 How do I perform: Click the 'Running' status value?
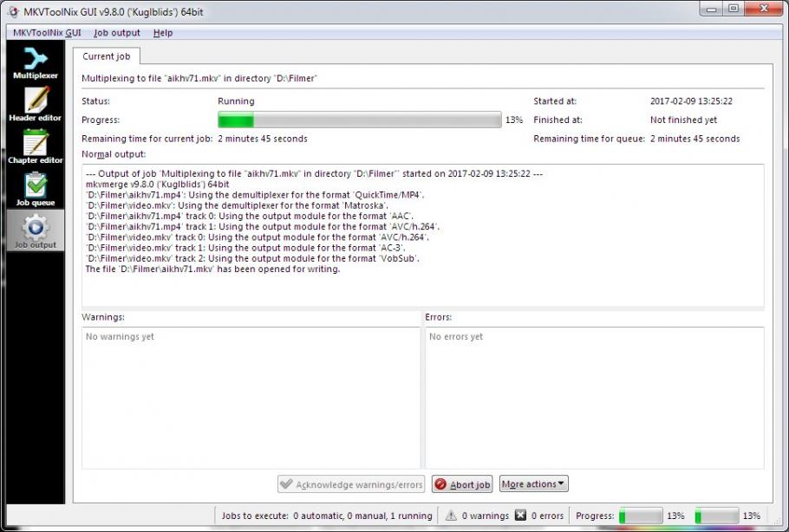(x=236, y=101)
